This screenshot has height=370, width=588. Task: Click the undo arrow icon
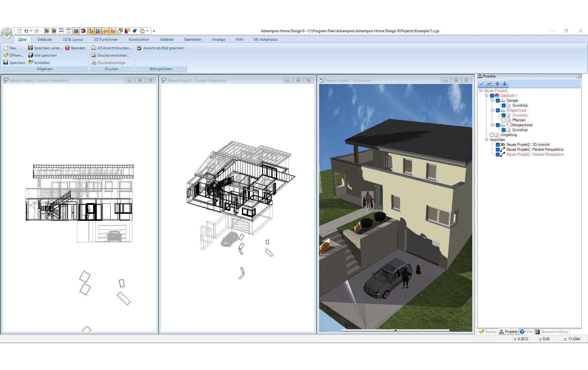(x=26, y=31)
